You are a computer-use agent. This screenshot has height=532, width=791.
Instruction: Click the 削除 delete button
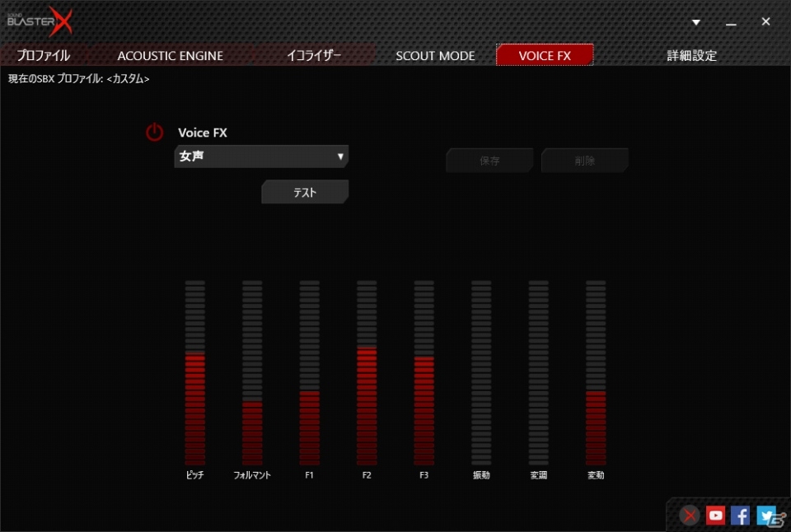tap(584, 161)
